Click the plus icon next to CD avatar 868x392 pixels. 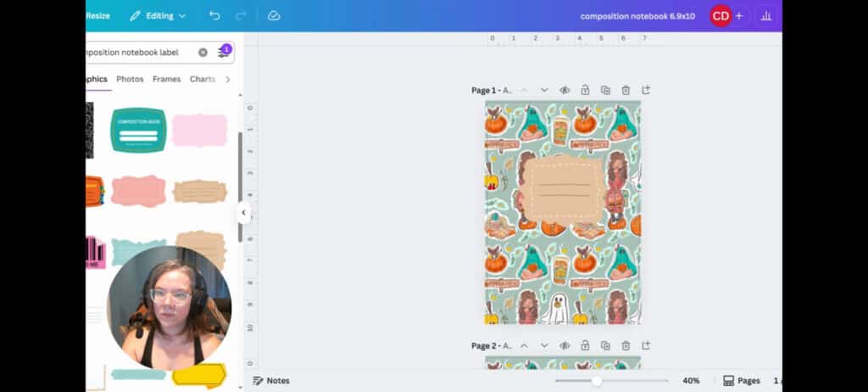pos(739,15)
